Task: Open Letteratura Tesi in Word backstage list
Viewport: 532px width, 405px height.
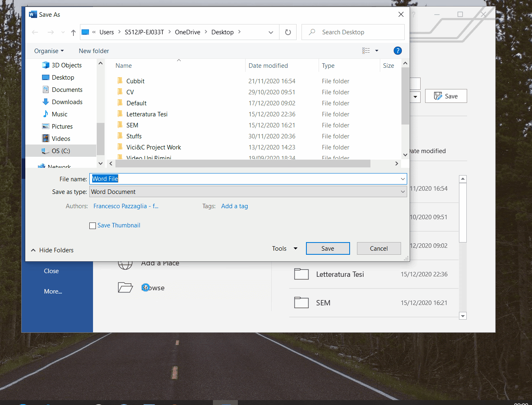Action: (x=374, y=274)
